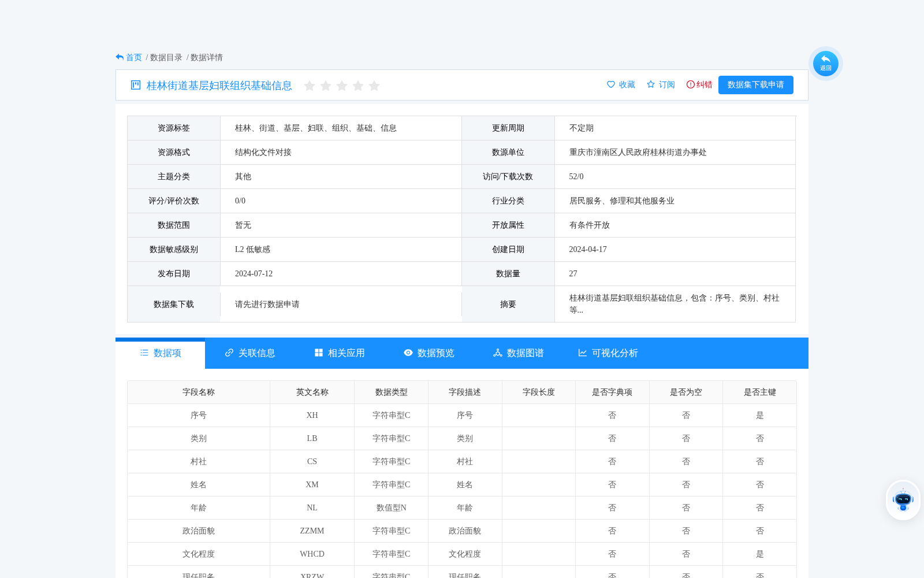Screen dimensions: 924x578
Task: Click the 数值型N data type cell
Action: tap(392, 508)
